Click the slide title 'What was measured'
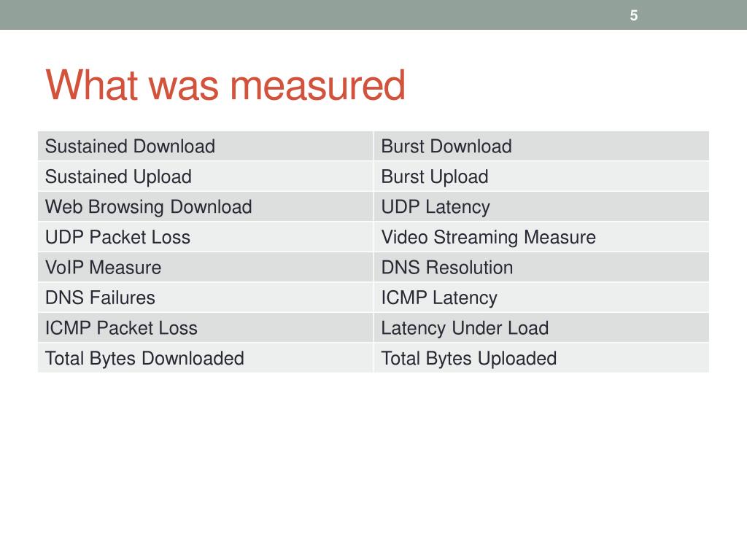Viewport: 747px width, 560px height. [x=225, y=85]
